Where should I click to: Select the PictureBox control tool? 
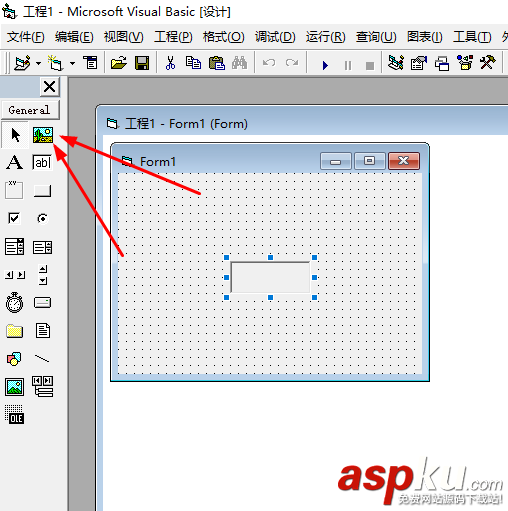(x=43, y=135)
